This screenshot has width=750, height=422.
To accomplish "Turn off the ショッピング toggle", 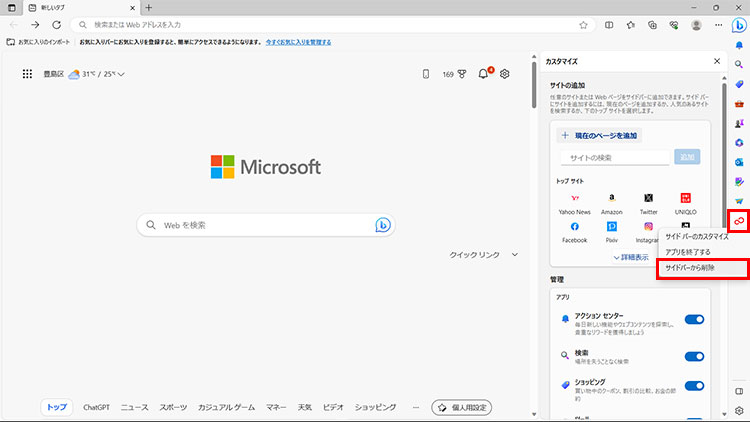I will point(694,388).
